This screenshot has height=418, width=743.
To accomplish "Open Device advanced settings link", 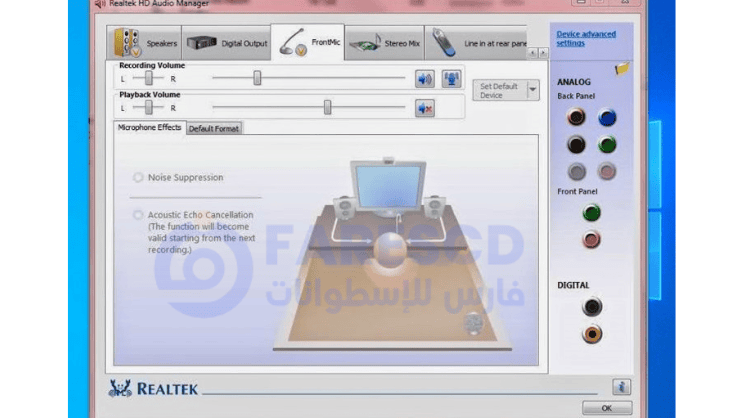I will pos(586,39).
